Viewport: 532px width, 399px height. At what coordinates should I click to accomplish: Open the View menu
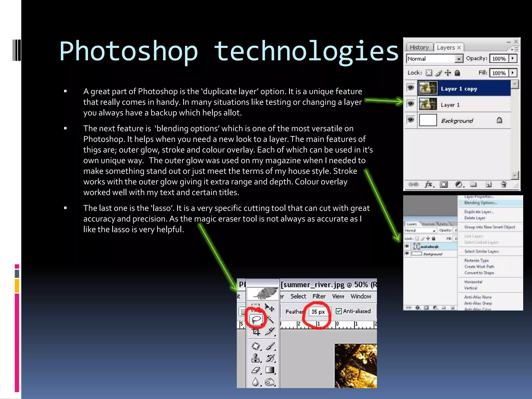pyautogui.click(x=338, y=296)
